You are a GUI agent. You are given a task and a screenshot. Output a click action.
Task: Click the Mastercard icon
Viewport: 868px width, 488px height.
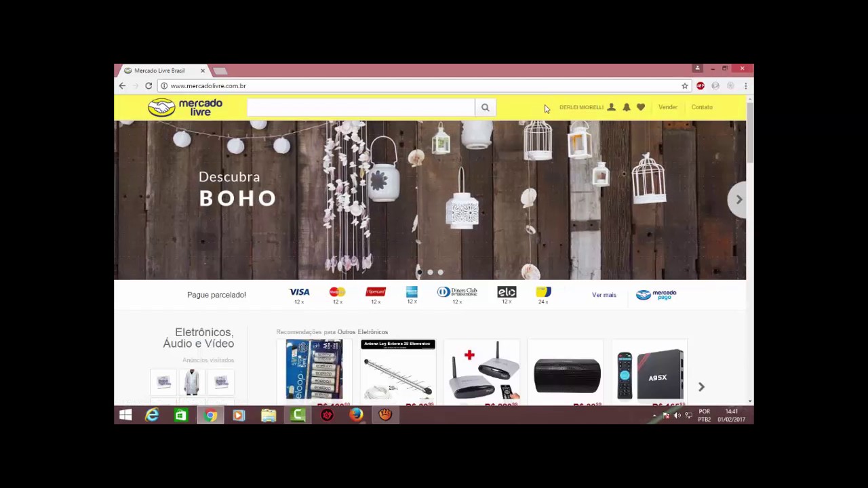(x=337, y=292)
